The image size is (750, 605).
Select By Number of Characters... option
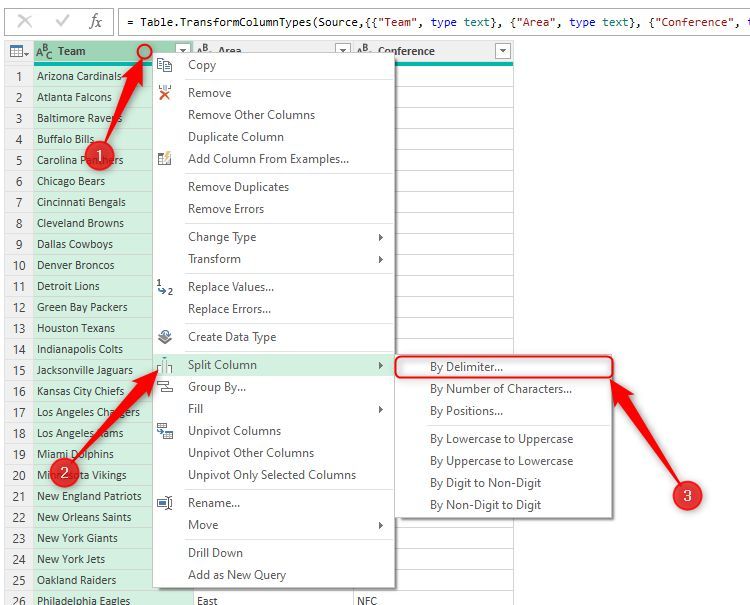[x=500, y=389]
